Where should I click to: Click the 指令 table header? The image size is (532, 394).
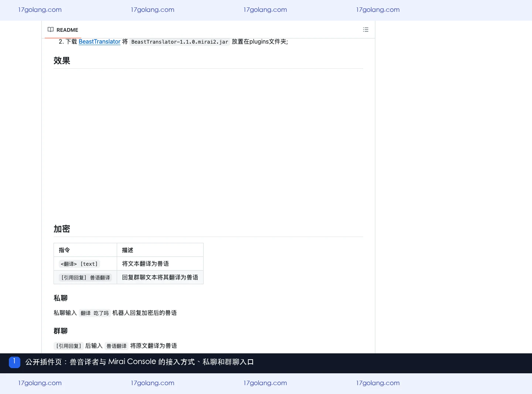(x=85, y=250)
